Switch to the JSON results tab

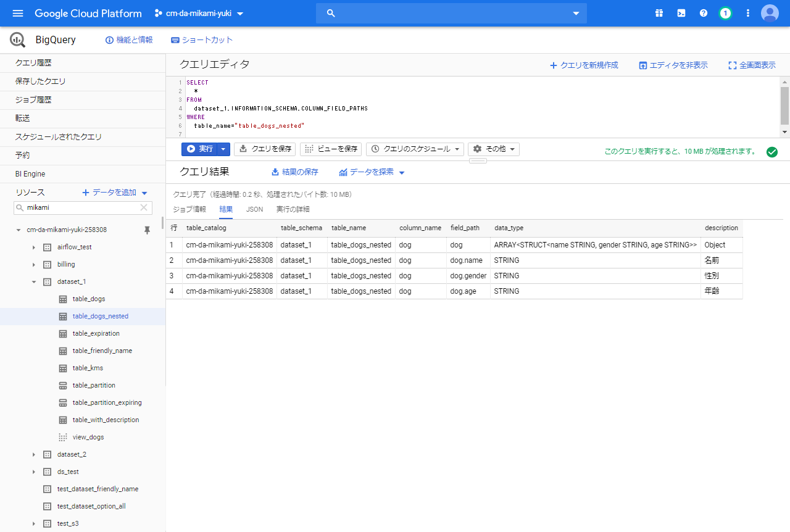pos(254,209)
